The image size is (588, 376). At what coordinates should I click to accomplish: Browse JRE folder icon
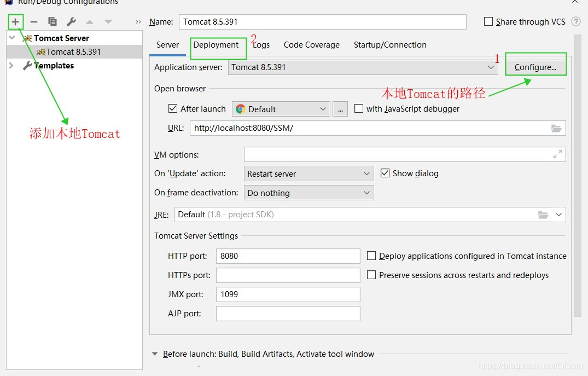[x=543, y=215]
